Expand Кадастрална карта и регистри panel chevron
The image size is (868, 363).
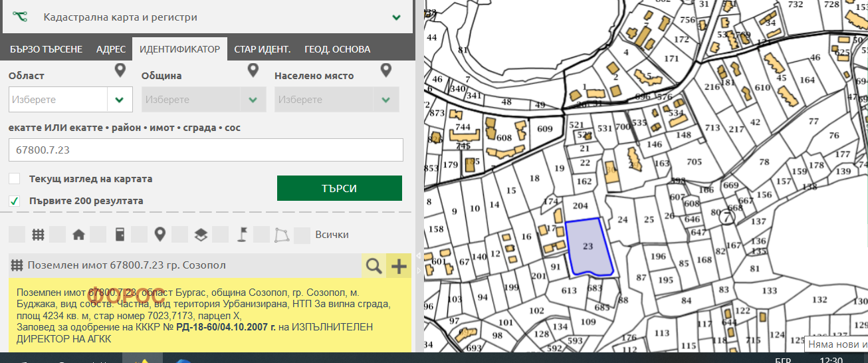tap(397, 17)
